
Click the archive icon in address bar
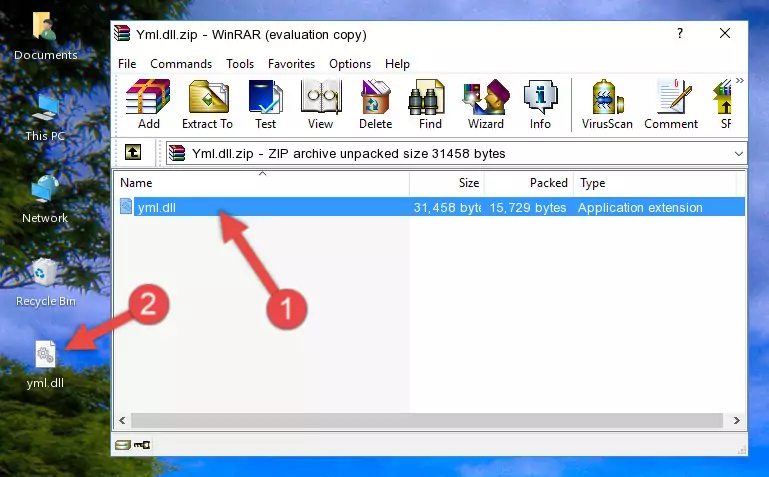click(177, 153)
